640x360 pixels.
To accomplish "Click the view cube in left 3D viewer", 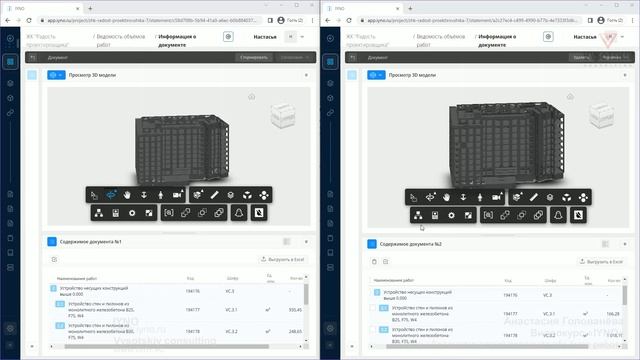I will [282, 116].
